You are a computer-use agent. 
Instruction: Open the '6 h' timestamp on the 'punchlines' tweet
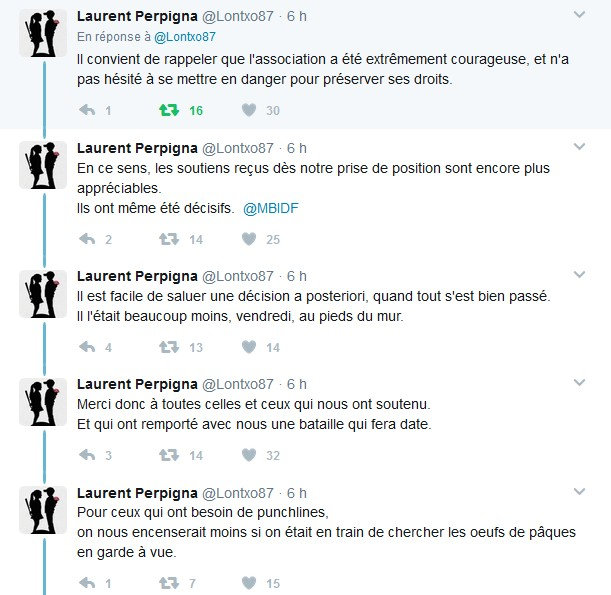(297, 493)
